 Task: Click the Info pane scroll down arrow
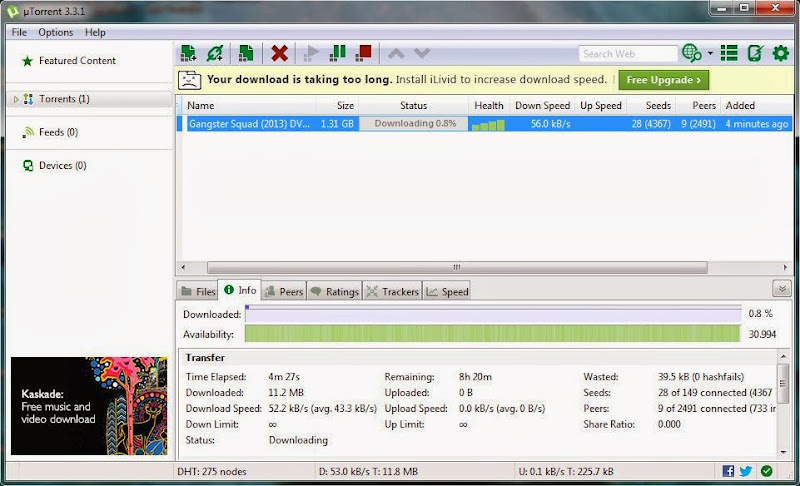784,452
